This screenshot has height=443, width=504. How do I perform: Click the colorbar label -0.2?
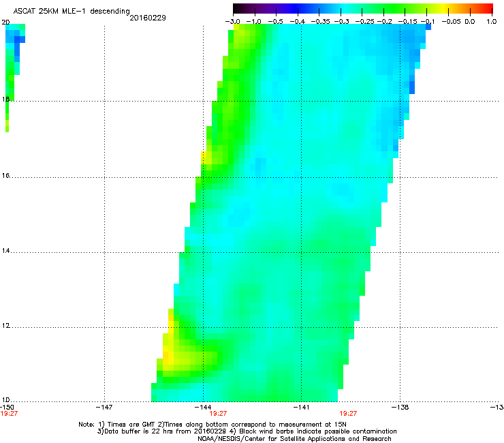click(385, 22)
